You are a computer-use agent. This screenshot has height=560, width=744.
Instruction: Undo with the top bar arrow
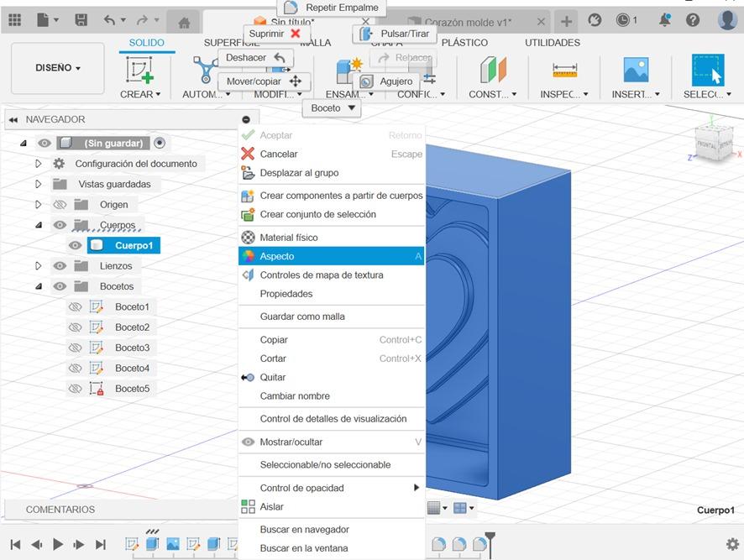110,20
